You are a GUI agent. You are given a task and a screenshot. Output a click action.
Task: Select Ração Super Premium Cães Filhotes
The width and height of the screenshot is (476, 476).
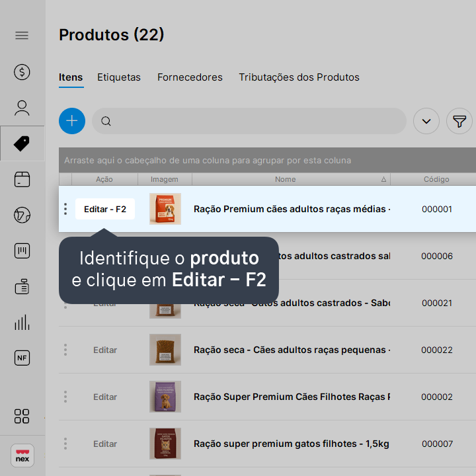point(292,397)
